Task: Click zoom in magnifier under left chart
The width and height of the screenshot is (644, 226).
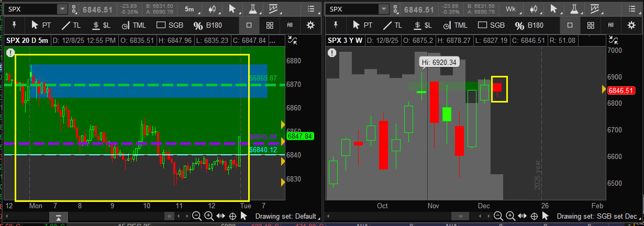Action: click(209, 216)
